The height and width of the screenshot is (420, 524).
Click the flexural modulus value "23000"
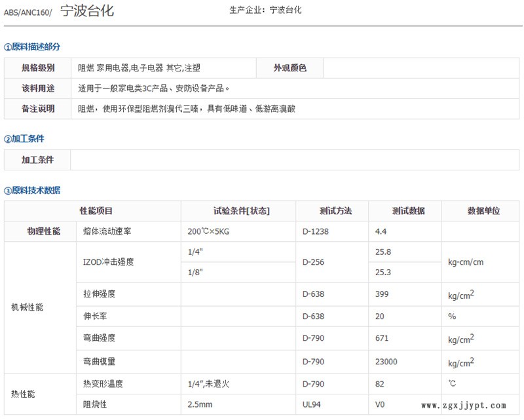tap(386, 362)
